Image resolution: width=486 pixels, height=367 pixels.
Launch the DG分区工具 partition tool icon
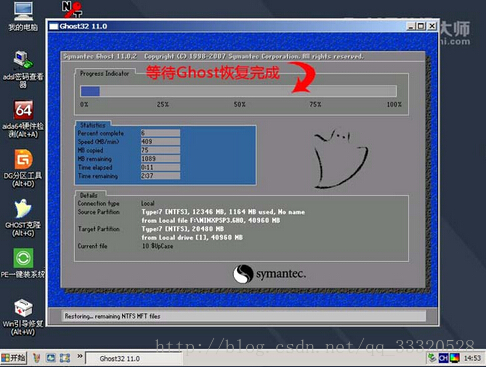click(x=23, y=168)
